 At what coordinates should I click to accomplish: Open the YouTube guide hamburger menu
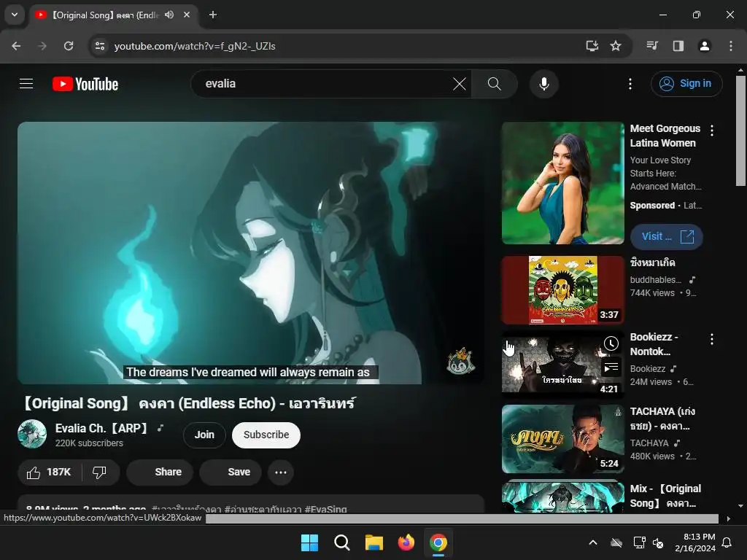(26, 84)
